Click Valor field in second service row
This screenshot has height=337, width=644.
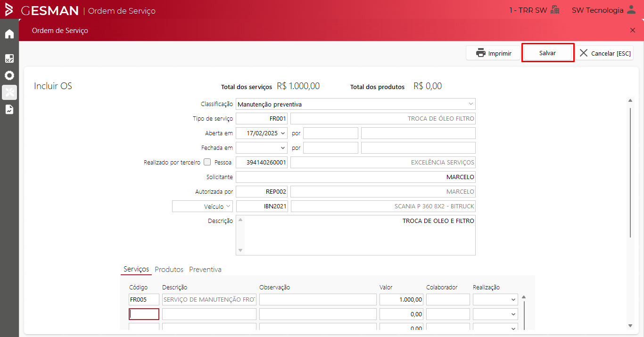pyautogui.click(x=401, y=314)
